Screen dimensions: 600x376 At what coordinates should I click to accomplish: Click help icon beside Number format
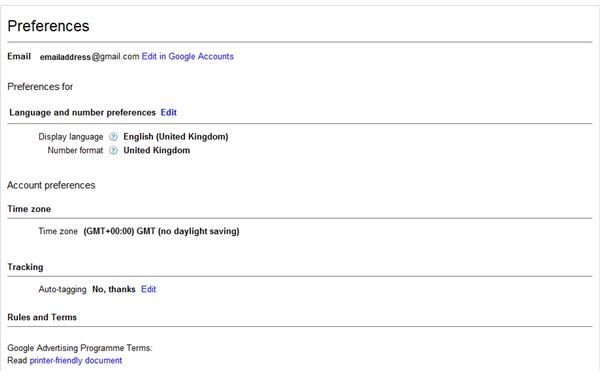113,150
